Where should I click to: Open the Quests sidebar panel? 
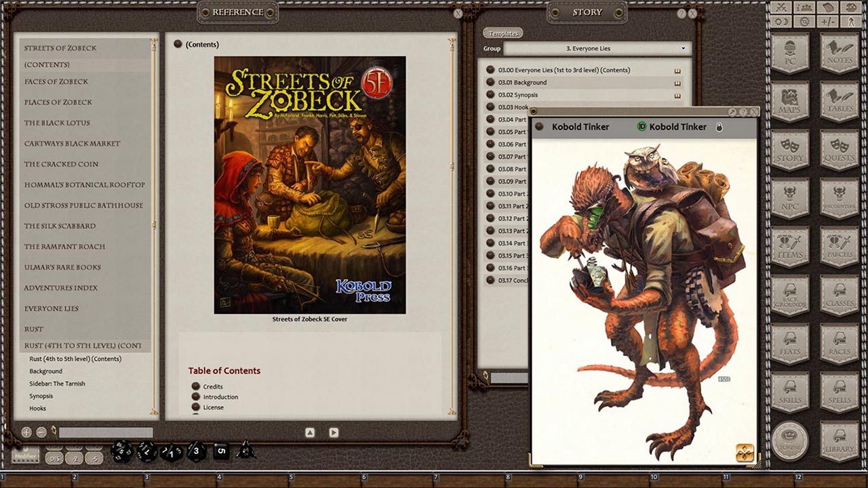point(840,149)
